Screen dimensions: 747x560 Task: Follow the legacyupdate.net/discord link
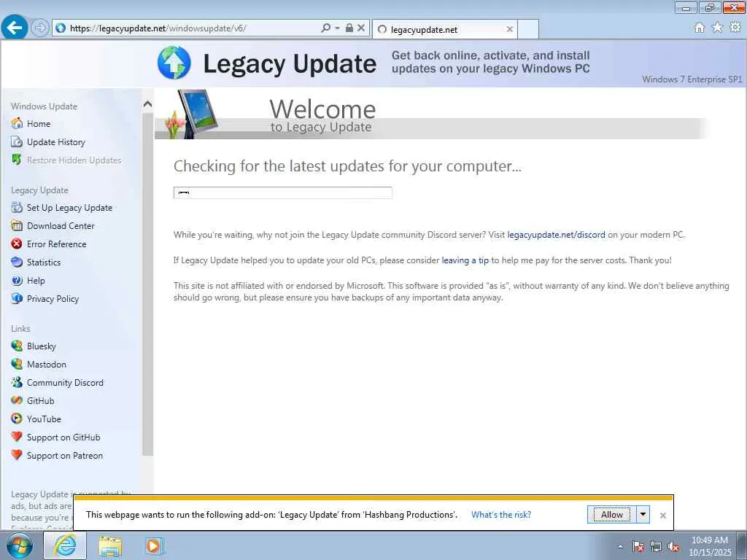coord(556,235)
